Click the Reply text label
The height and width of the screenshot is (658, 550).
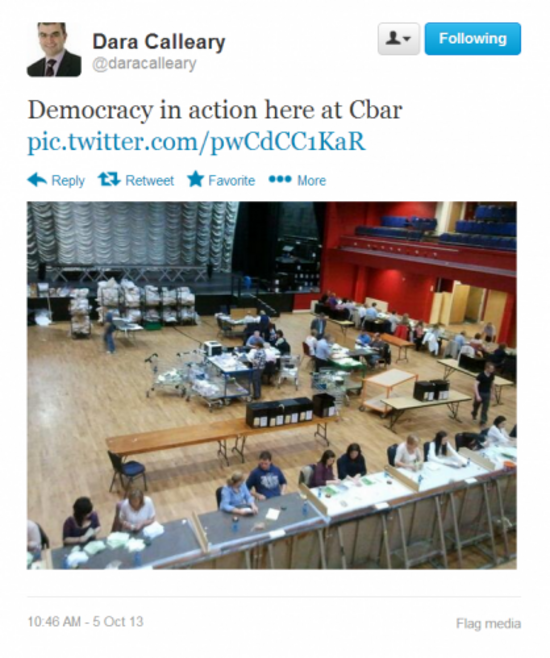(x=68, y=180)
